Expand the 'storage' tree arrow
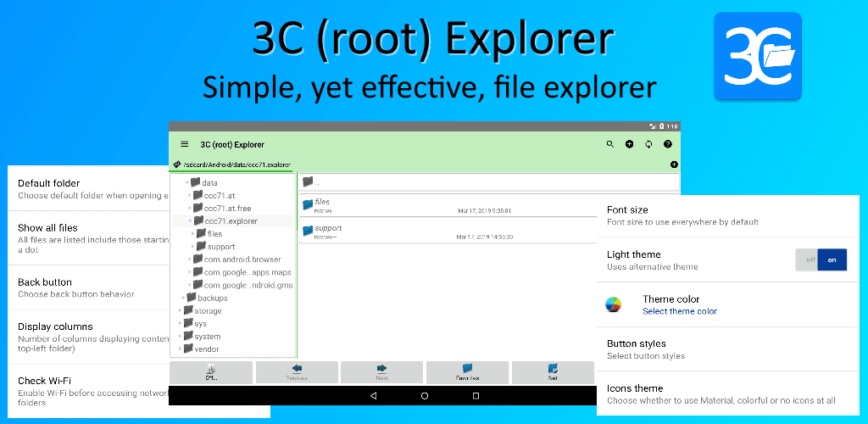The width and height of the screenshot is (868, 424). pos(181,310)
